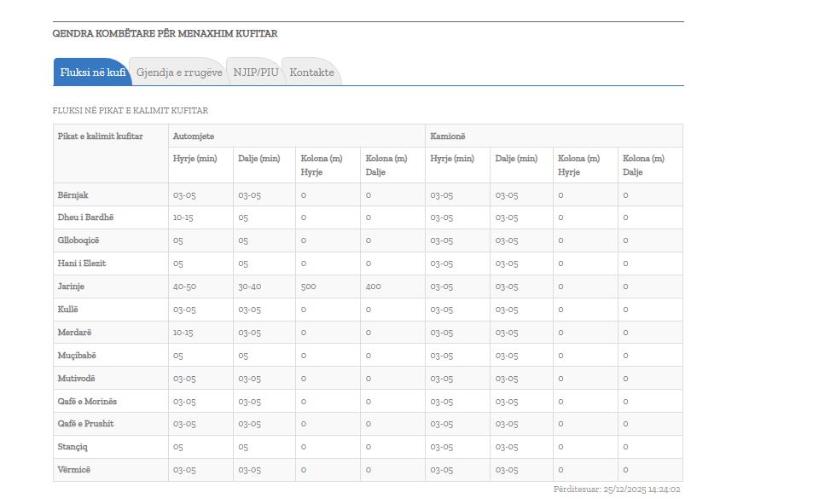The image size is (813, 504).
Task: Switch to the NJIP/PIU tab
Action: pyautogui.click(x=256, y=72)
